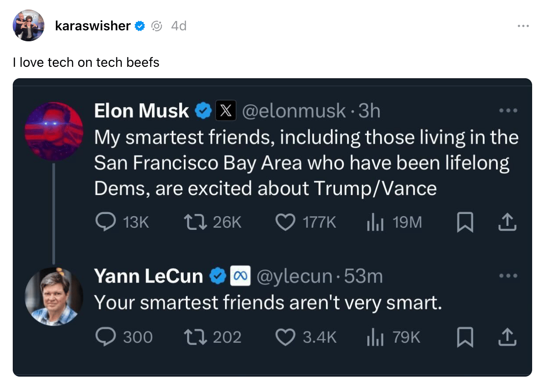Click the @elonmusk handle
This screenshot has width=544, height=392.
(294, 111)
